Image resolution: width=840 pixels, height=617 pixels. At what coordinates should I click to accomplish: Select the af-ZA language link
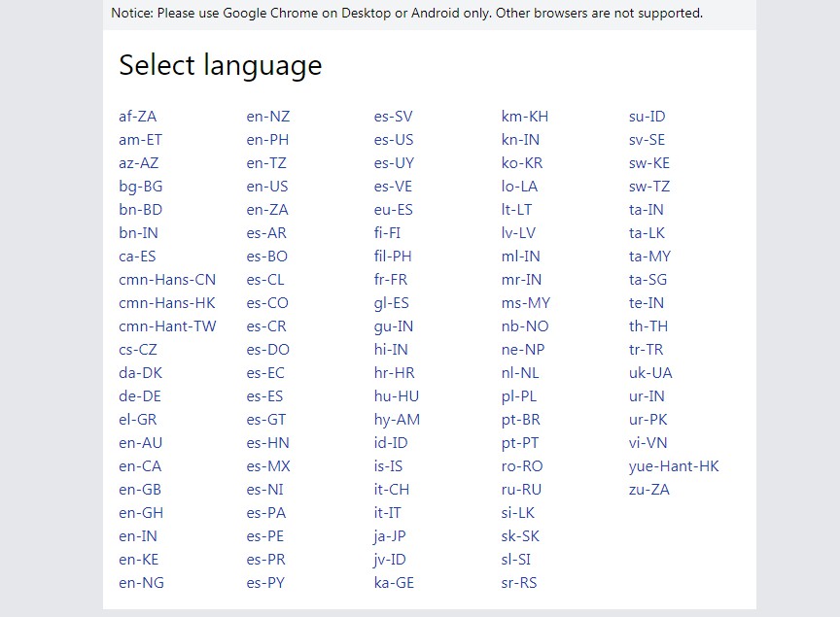tap(137, 117)
